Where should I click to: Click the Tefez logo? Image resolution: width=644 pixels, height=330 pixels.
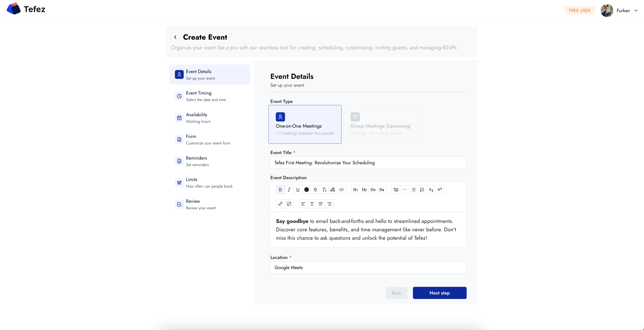(26, 9)
